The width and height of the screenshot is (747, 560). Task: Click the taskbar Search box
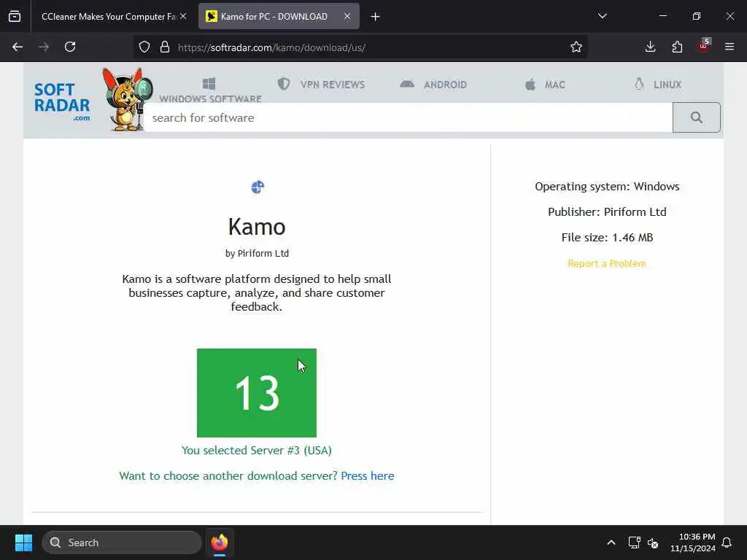(x=122, y=542)
